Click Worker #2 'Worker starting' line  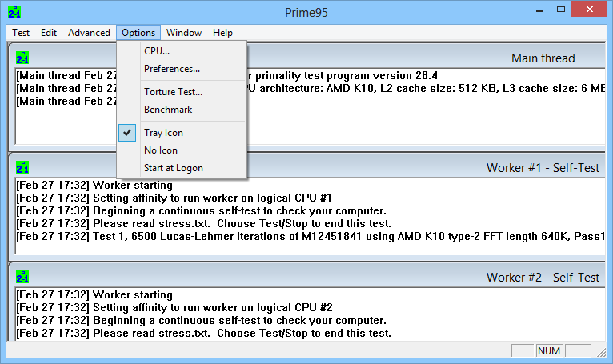point(94,294)
